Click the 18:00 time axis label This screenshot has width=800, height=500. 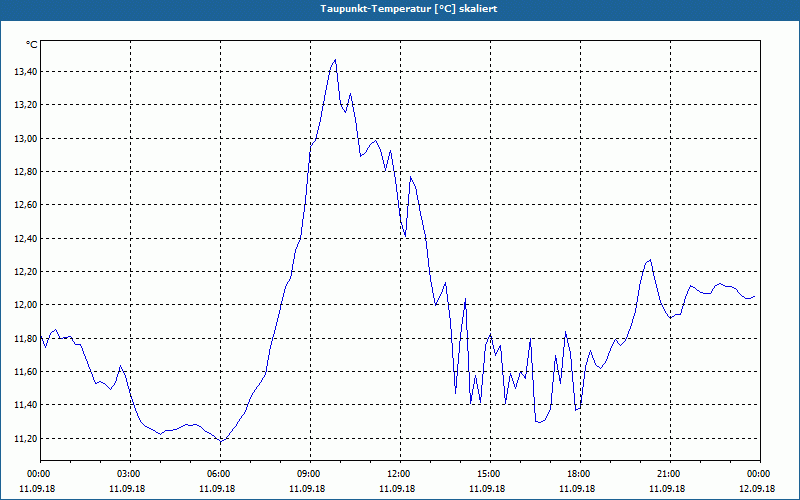point(581,474)
